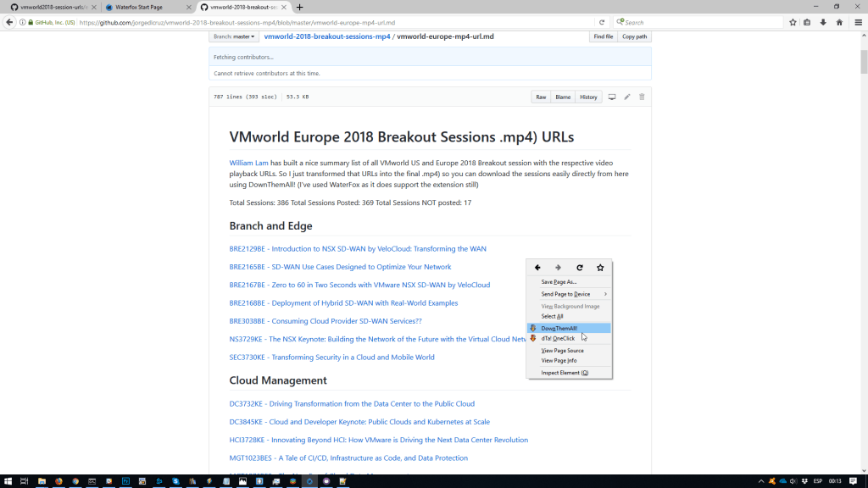
Task: Click the pencil edit file icon
Action: 627,97
